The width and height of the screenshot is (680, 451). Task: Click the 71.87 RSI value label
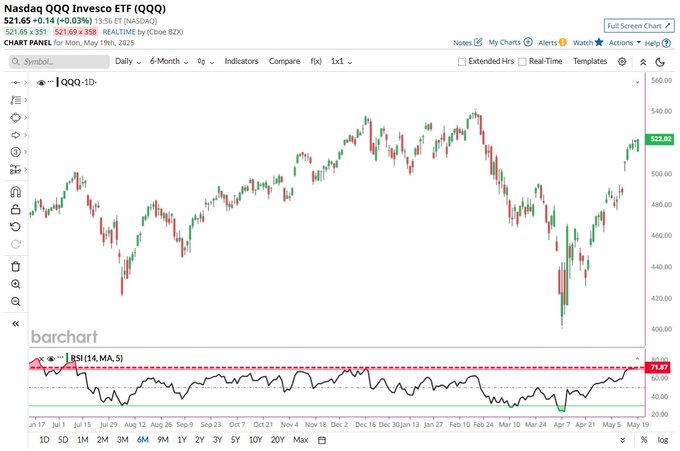[659, 368]
